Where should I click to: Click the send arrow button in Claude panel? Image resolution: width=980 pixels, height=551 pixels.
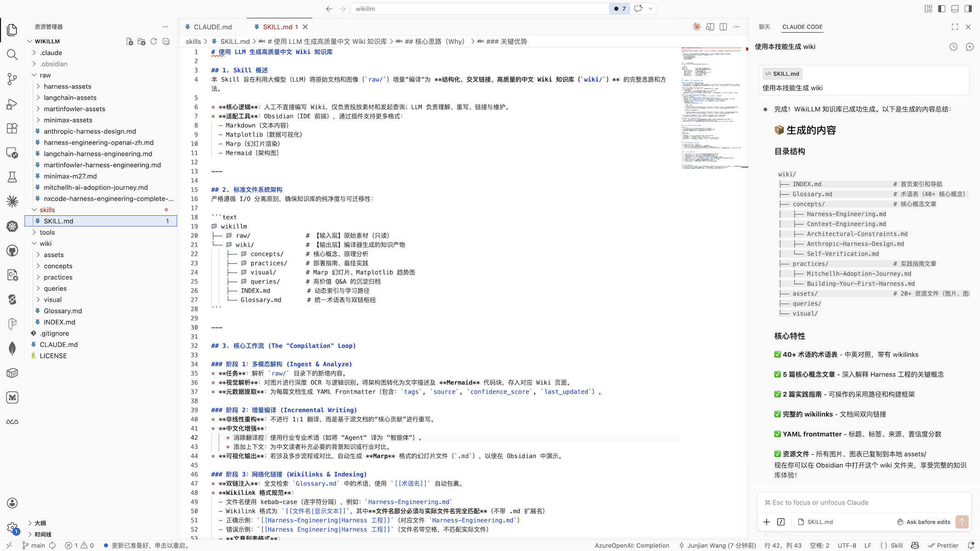[962, 522]
